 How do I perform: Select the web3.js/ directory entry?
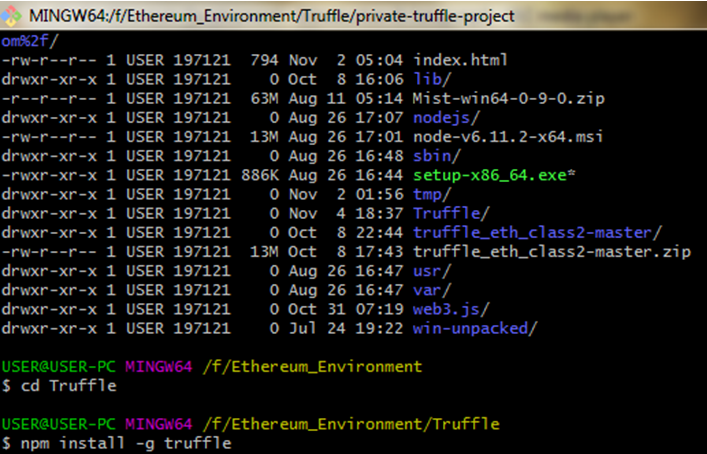[x=451, y=309]
